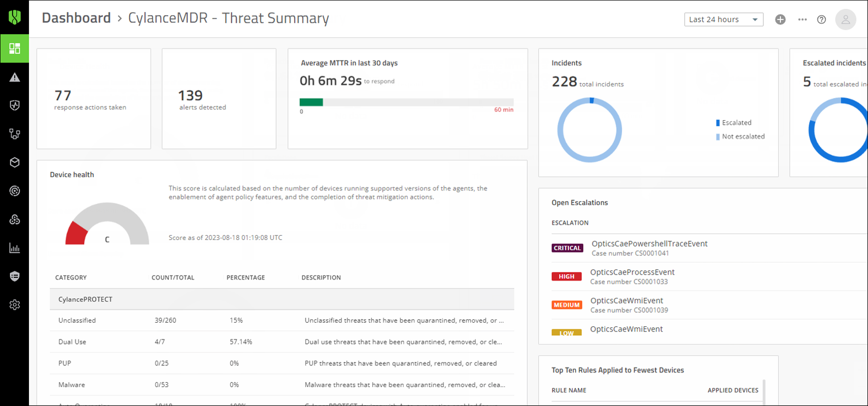Click the 57.14% percentage value
Viewport: 868px width, 406px height.
pos(241,342)
